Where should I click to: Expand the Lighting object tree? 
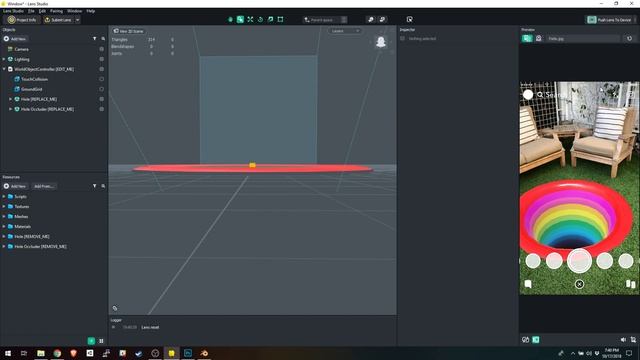(4, 59)
